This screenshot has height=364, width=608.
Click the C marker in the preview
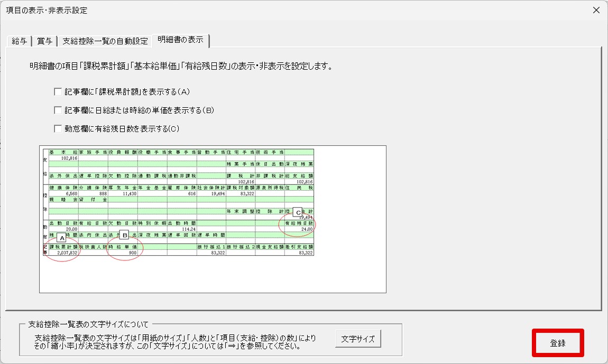[x=298, y=212]
